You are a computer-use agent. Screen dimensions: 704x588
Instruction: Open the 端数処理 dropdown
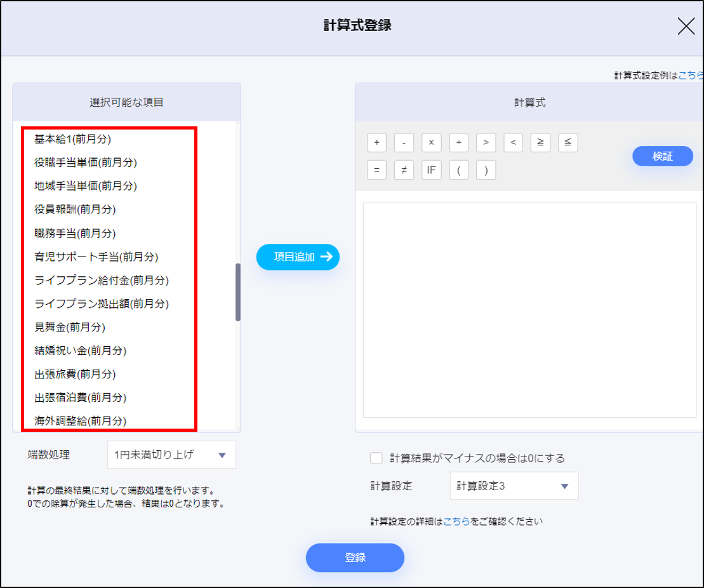(x=171, y=455)
